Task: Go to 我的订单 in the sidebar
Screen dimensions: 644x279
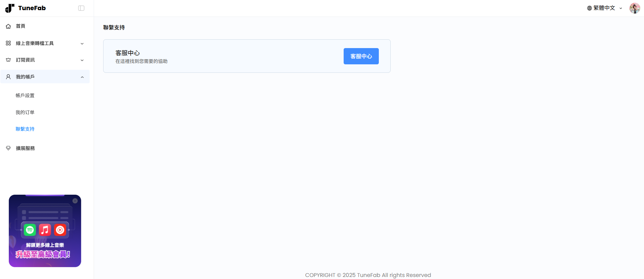Action: click(25, 112)
